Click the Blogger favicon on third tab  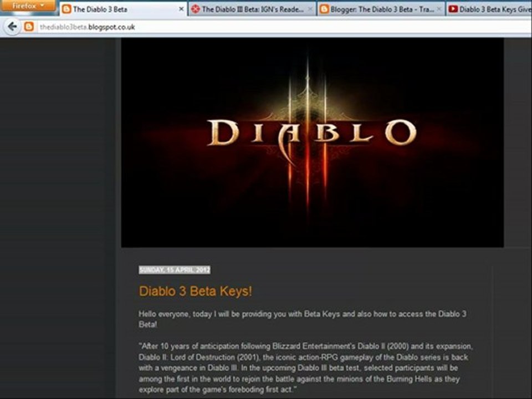(x=324, y=9)
